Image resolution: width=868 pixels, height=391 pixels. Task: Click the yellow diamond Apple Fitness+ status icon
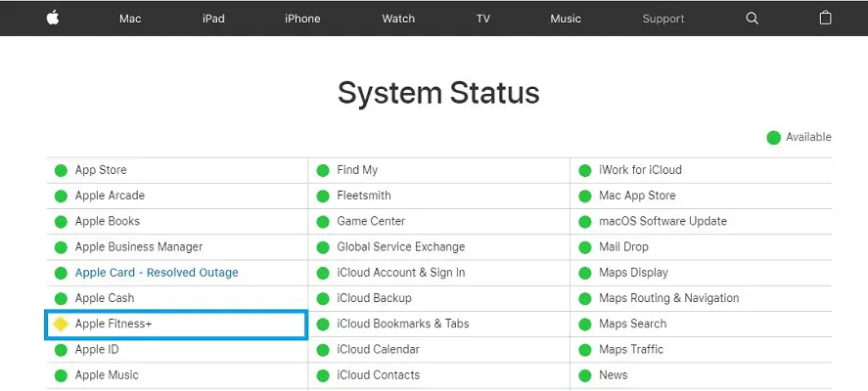(61, 324)
